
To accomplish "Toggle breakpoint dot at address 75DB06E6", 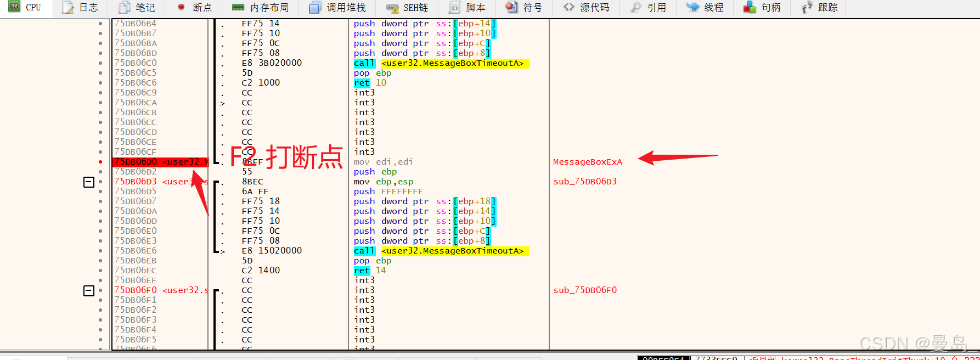I will pyautogui.click(x=100, y=251).
